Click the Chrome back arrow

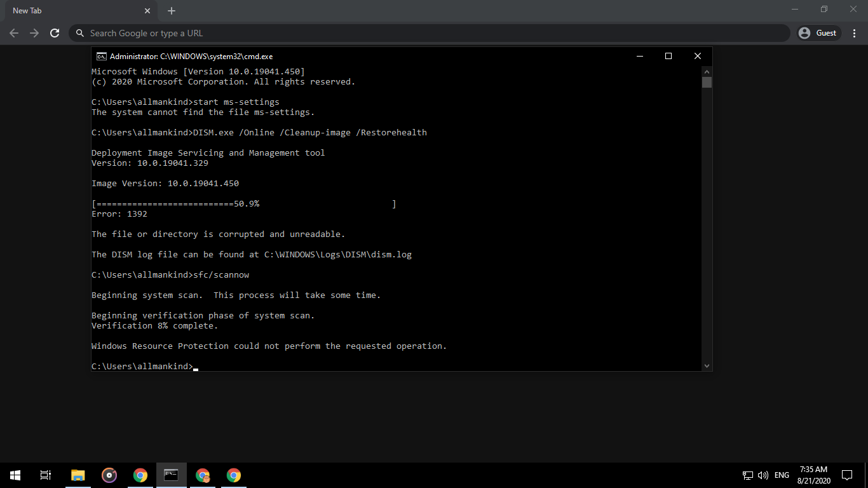pos(14,33)
